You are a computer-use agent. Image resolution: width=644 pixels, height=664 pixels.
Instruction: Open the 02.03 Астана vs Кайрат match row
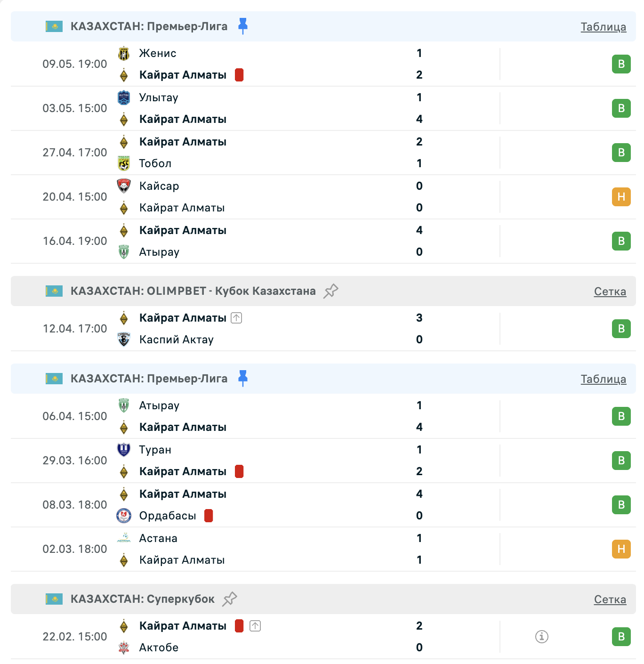(x=282, y=549)
